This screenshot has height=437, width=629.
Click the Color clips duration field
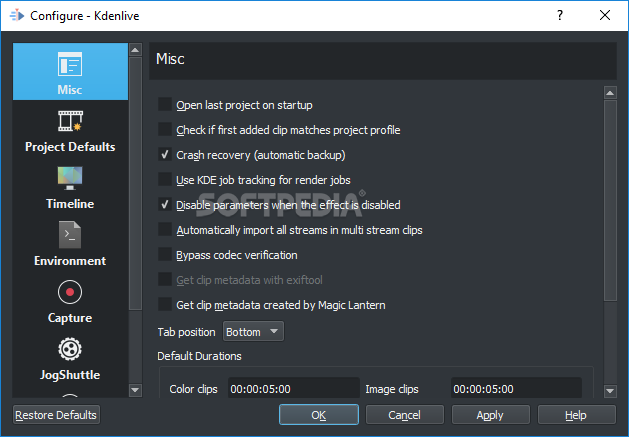(294, 389)
